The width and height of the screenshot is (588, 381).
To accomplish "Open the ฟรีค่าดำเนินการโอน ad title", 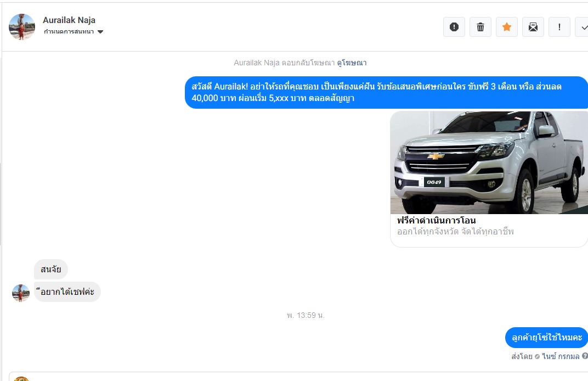I will click(x=436, y=221).
